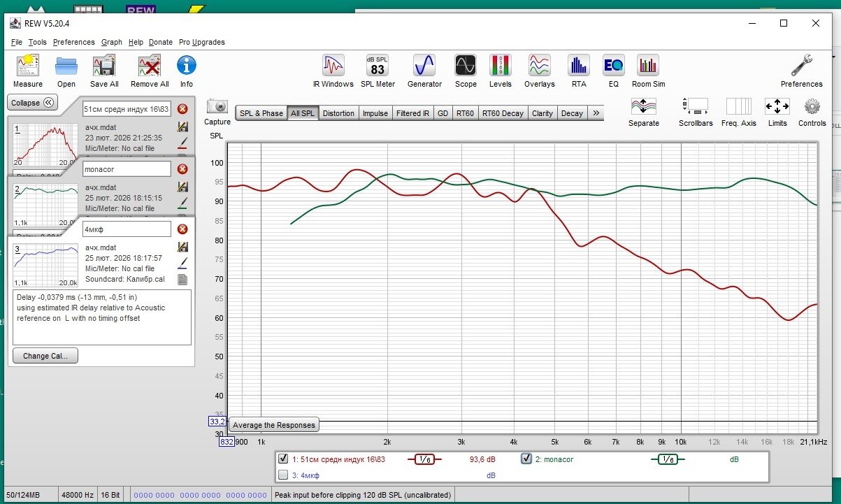Open a measurement file with Open icon
The image size is (841, 504).
(x=66, y=71)
